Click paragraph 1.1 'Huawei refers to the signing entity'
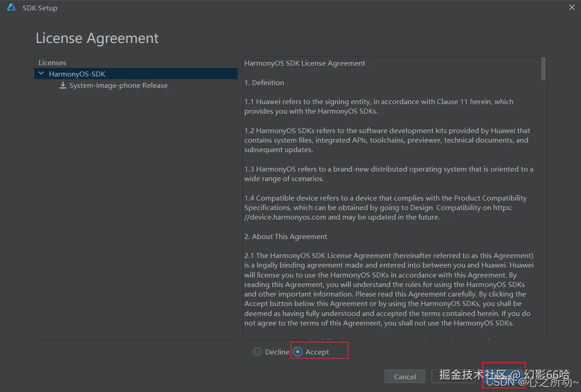The height and width of the screenshot is (392, 581). click(x=379, y=106)
